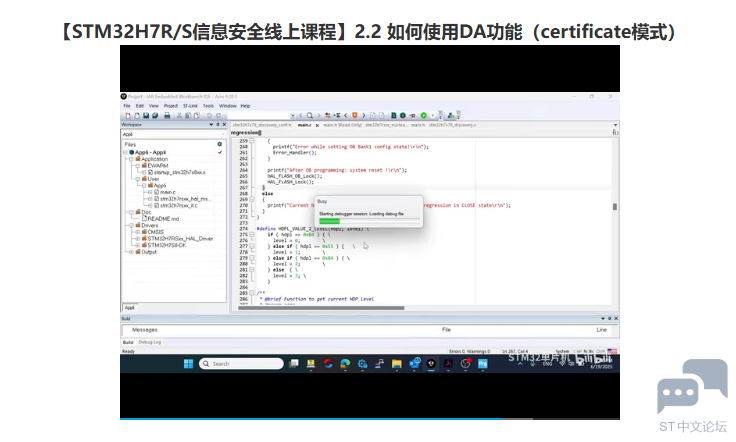Viewport: 736px width, 442px height.
Task: Click the Messages column header in Build panel
Action: click(145, 330)
